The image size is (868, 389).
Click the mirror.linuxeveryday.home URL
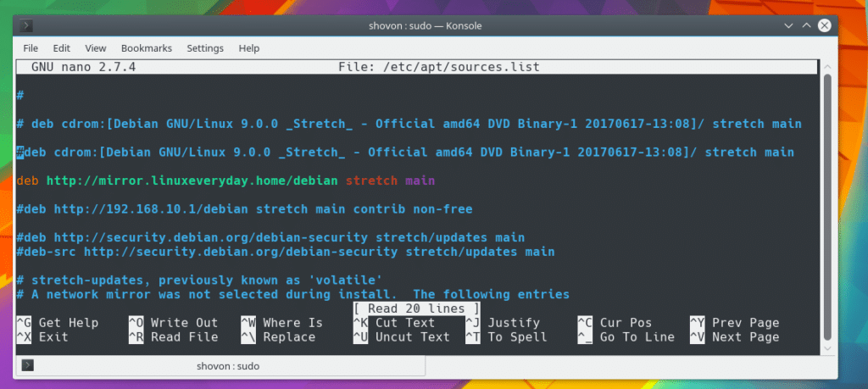(192, 181)
